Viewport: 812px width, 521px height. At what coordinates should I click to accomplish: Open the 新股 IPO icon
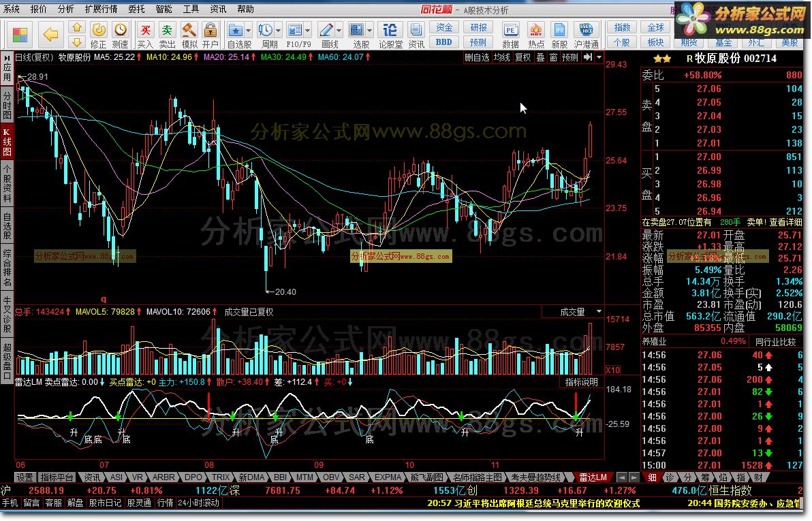point(559,35)
